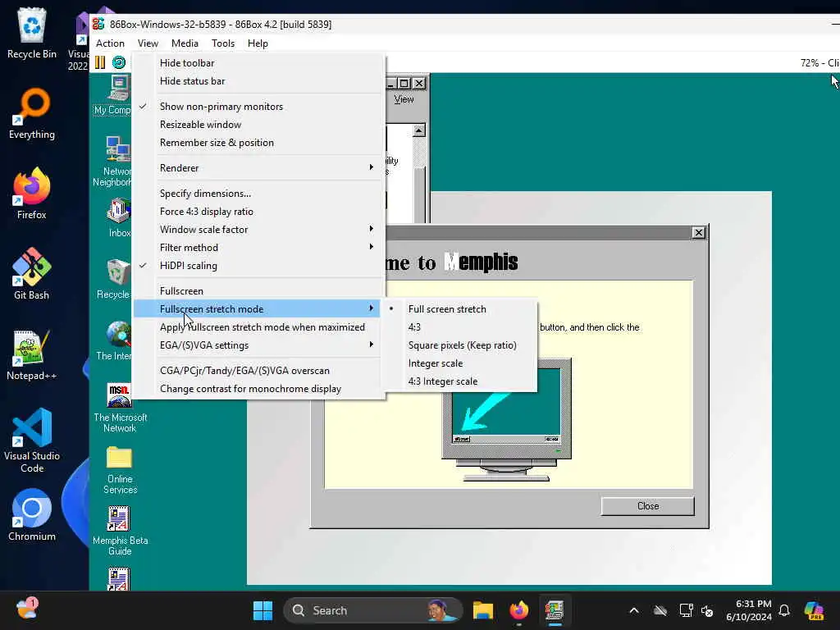Click the Firefox taskbar icon

pos(518,610)
